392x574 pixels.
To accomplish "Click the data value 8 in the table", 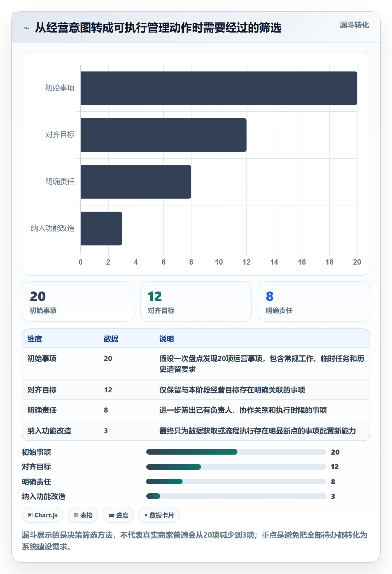I will coord(106,410).
